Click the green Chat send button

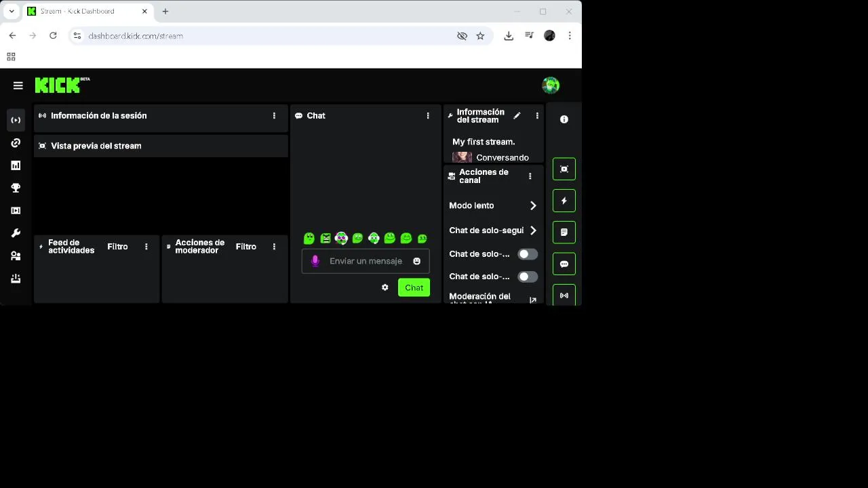414,287
